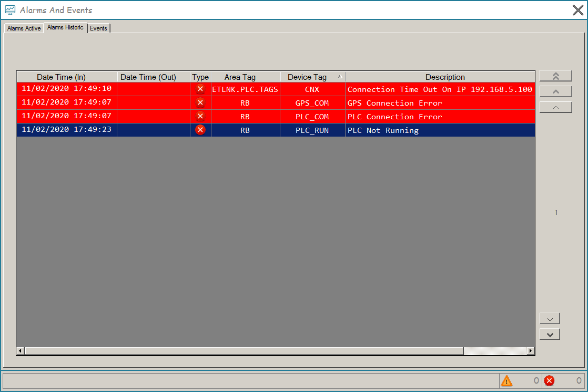Select the 'PLC Not Running' description
The width and height of the screenshot is (588, 392).
[x=440, y=130]
